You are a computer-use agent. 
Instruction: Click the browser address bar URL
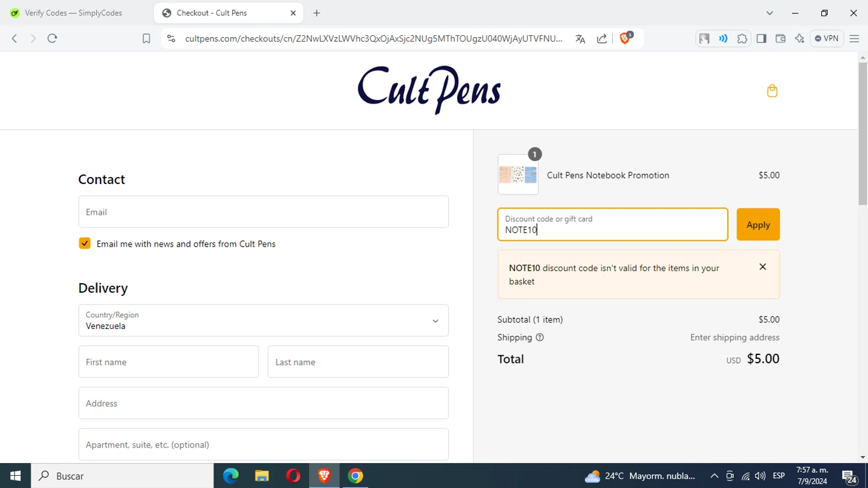pyautogui.click(x=374, y=38)
